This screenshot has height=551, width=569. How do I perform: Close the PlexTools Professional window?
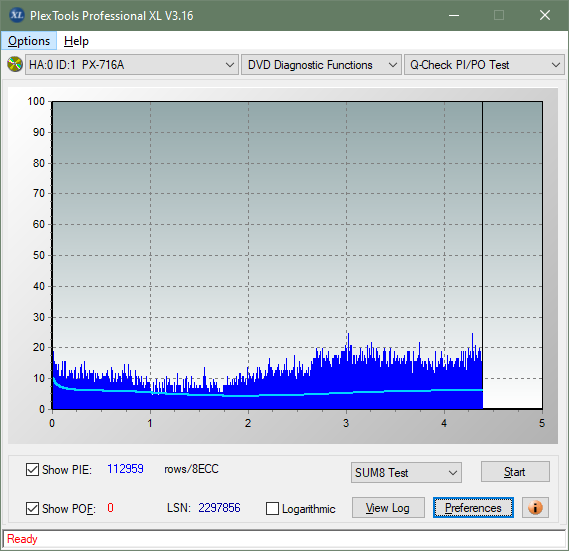(x=545, y=15)
